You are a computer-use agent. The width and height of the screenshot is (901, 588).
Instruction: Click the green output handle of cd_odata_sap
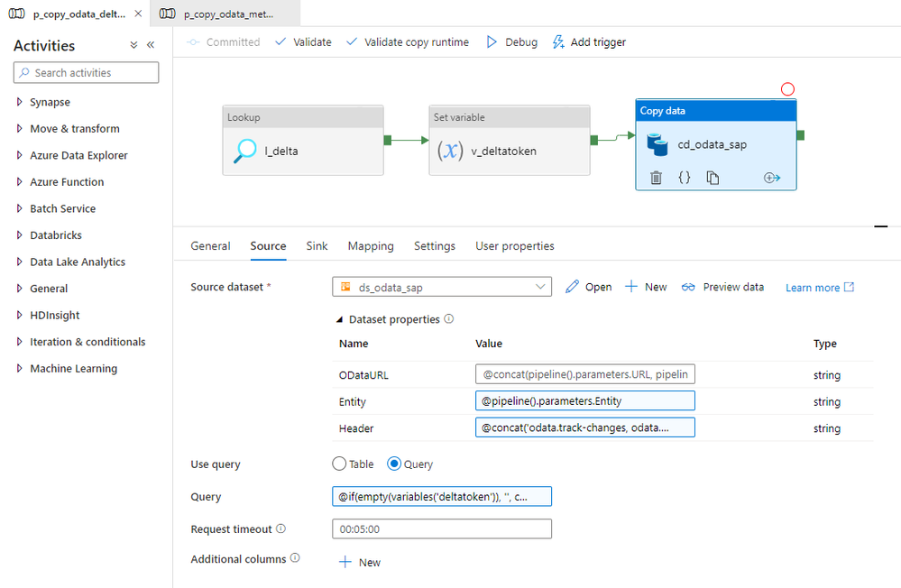tap(801, 135)
